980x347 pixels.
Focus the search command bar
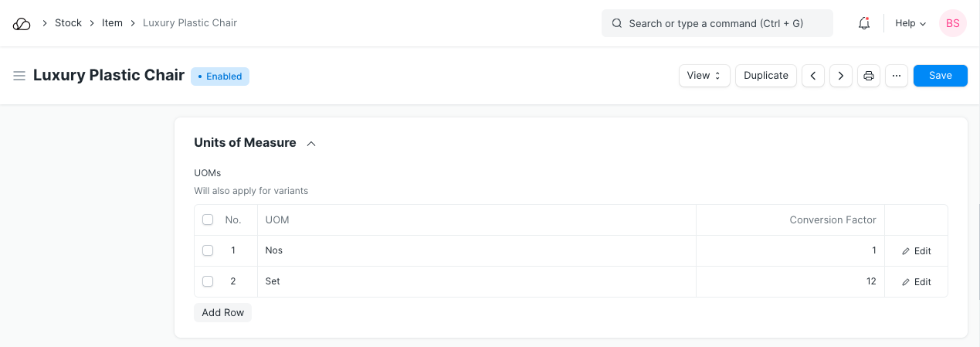point(717,23)
